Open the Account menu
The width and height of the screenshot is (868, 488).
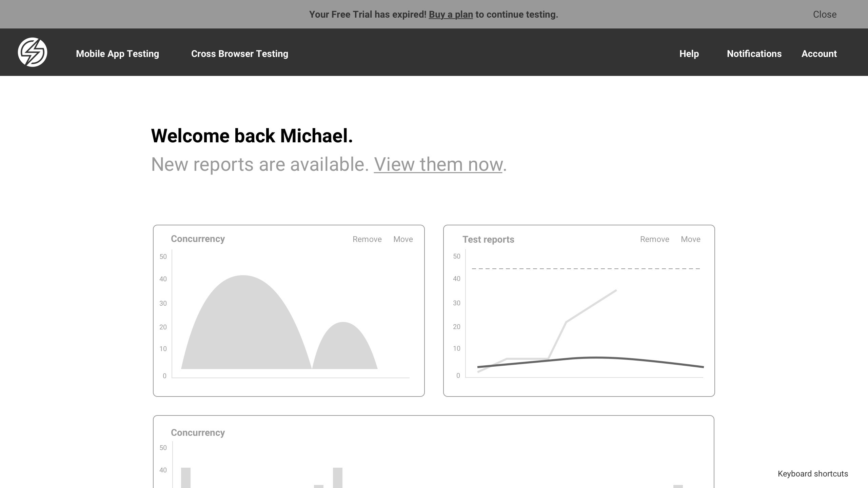coord(819,54)
